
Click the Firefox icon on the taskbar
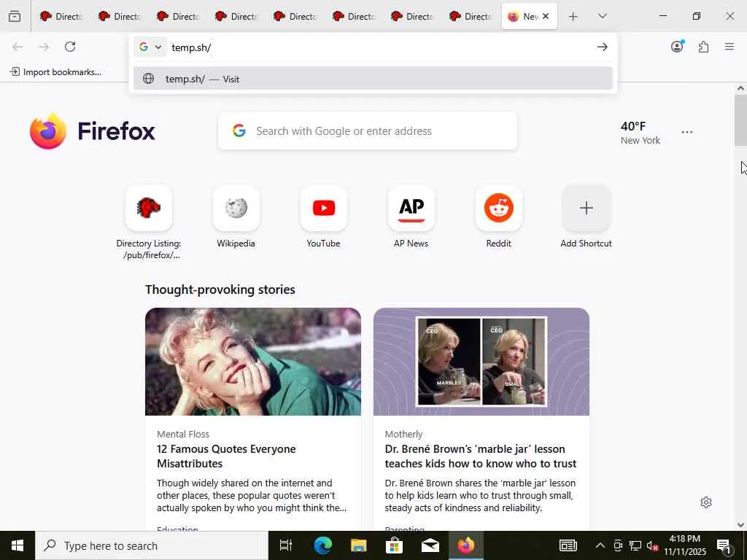[466, 545]
